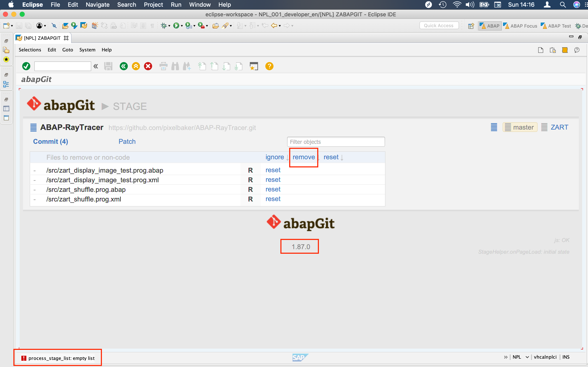The image size is (588, 367).
Task: Select the binoculars Find icon
Action: pos(175,66)
